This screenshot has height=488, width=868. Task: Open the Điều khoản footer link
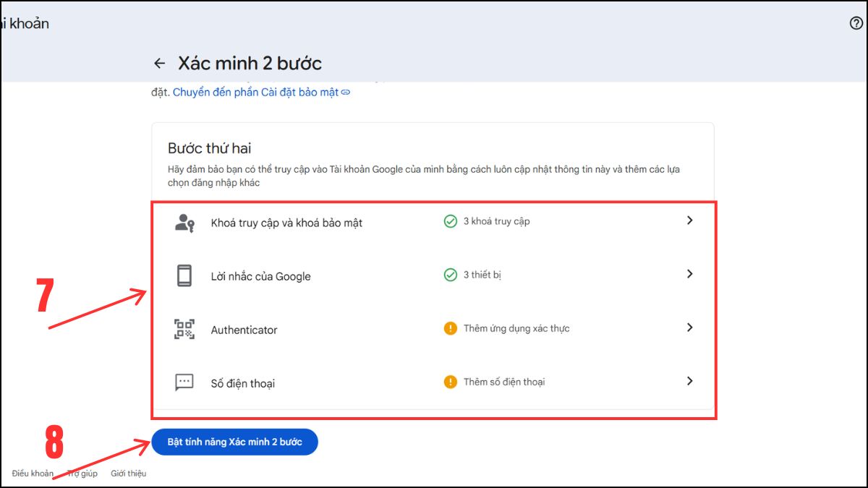[33, 474]
